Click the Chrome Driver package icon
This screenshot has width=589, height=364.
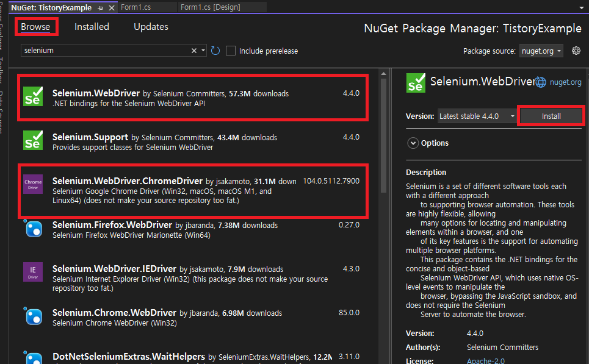[x=33, y=184]
